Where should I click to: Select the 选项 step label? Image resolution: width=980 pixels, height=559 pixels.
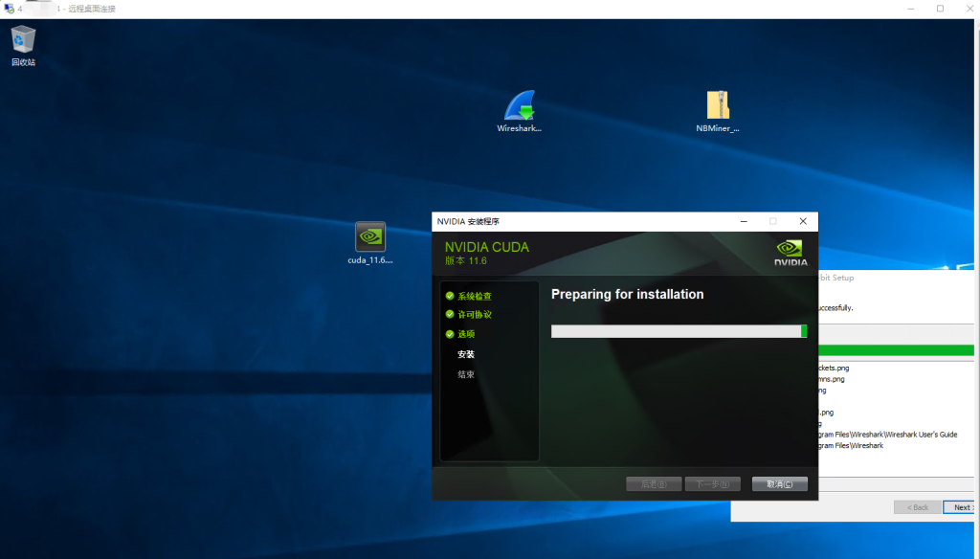466,334
